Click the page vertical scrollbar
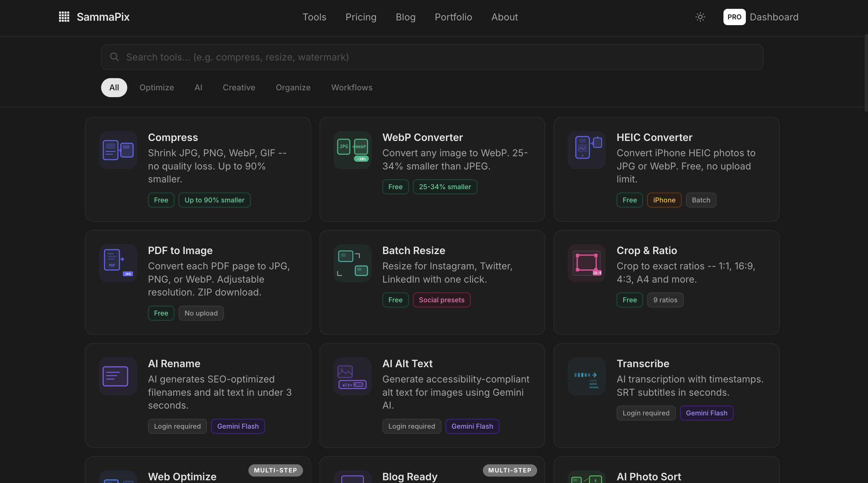Image resolution: width=868 pixels, height=483 pixels. click(x=866, y=73)
